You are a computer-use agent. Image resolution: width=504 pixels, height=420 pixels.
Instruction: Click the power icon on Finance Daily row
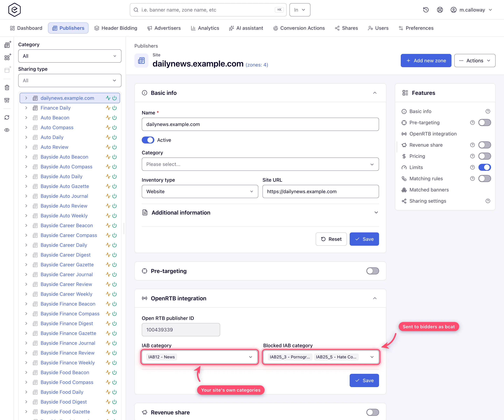pos(114,108)
